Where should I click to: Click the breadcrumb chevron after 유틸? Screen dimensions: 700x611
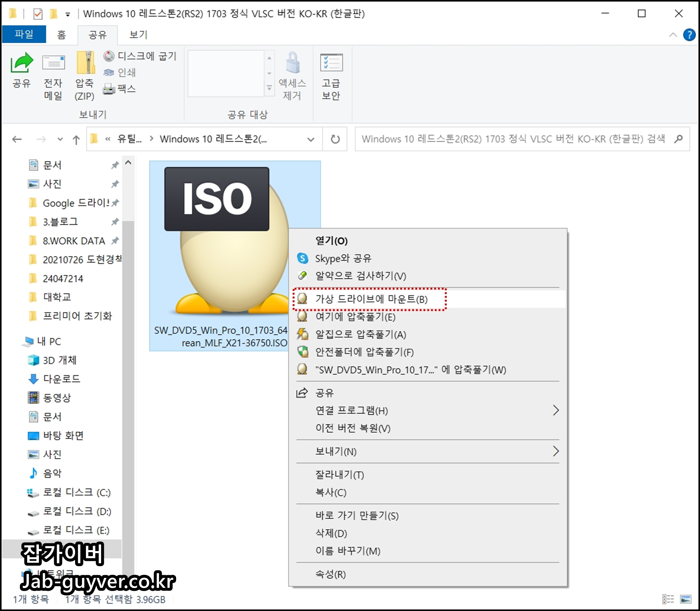151,139
